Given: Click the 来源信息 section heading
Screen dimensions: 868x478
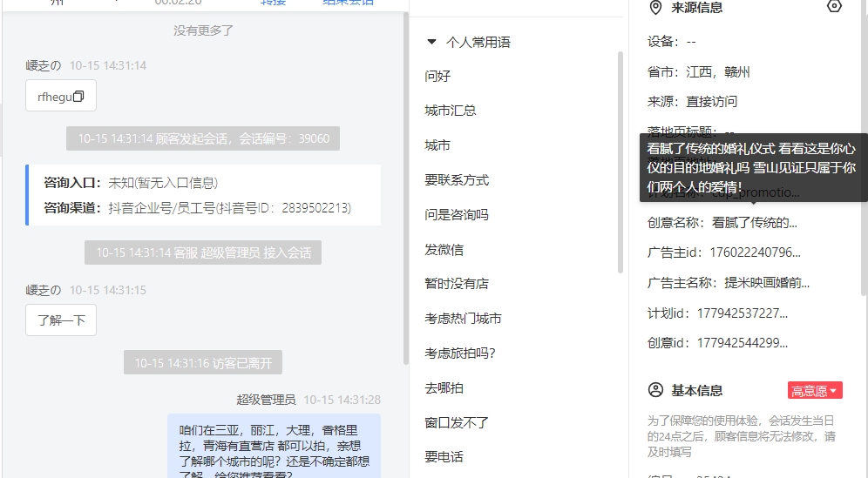Looking at the screenshot, I should 696,8.
